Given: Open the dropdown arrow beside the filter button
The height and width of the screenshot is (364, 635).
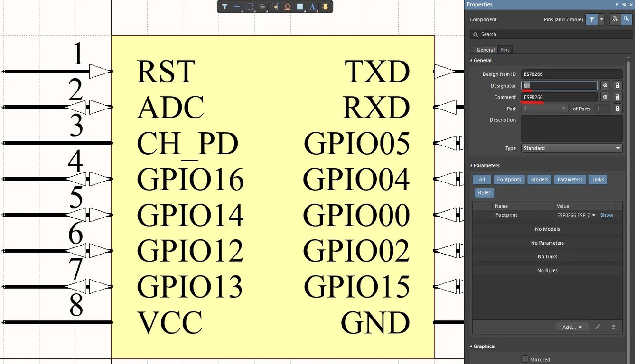Looking at the screenshot, I should (601, 19).
